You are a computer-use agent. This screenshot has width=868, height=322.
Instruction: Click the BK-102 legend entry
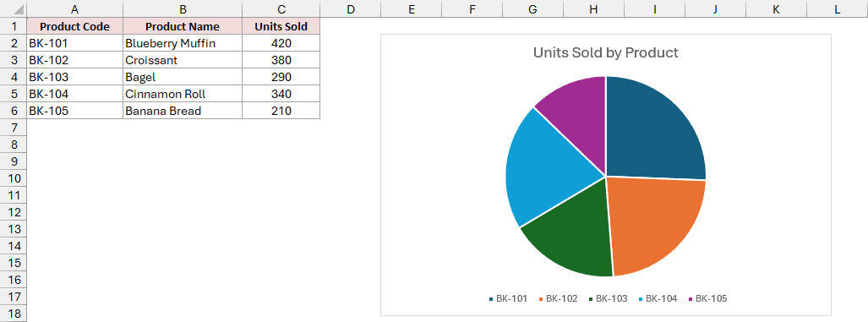click(558, 299)
